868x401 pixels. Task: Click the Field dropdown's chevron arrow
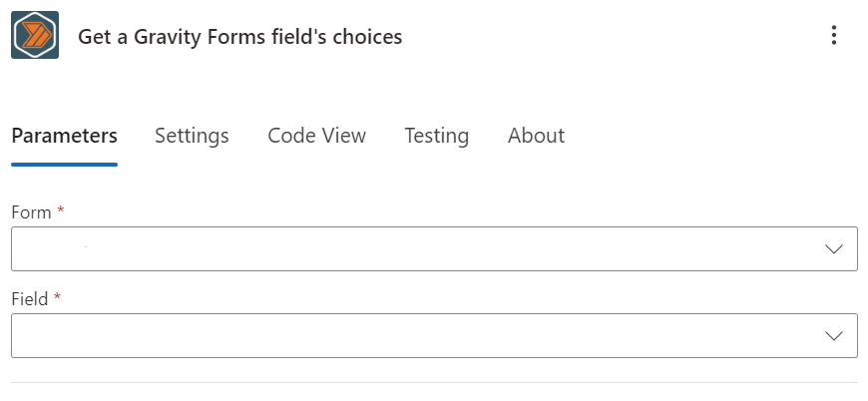[x=834, y=336]
